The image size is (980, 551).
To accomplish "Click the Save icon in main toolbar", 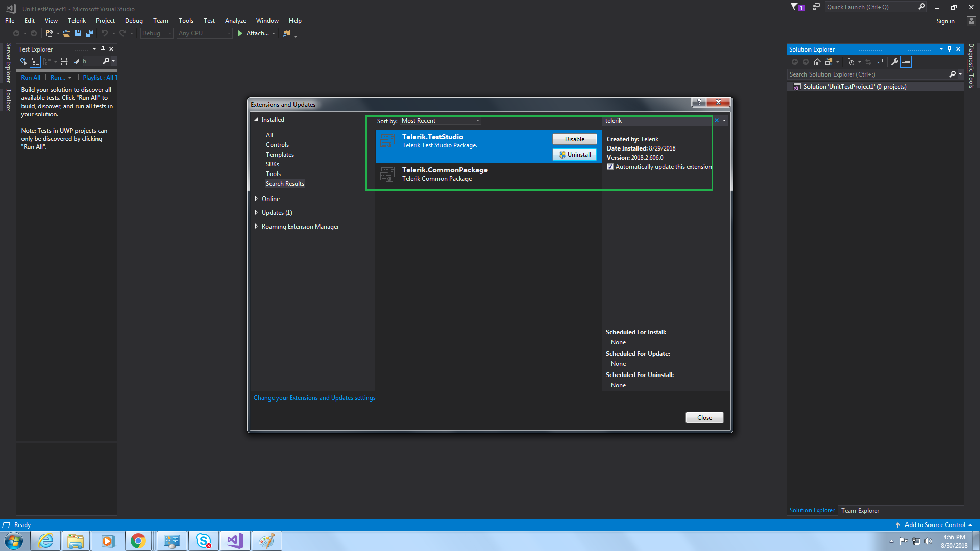I will pos(78,33).
